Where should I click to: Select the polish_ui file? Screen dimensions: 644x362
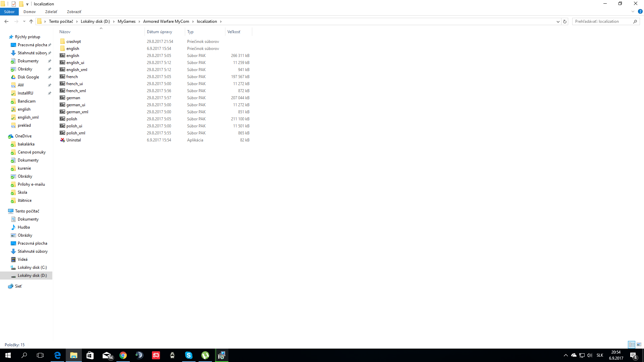(x=74, y=126)
